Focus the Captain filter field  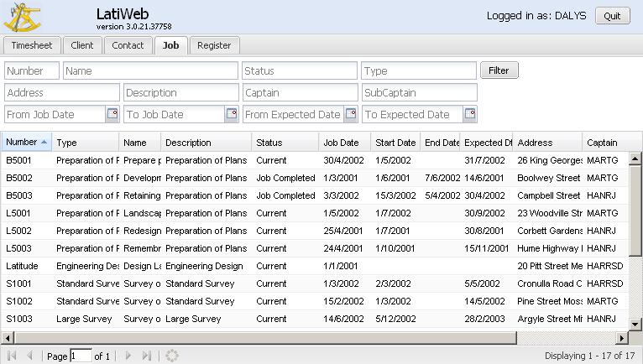point(300,92)
